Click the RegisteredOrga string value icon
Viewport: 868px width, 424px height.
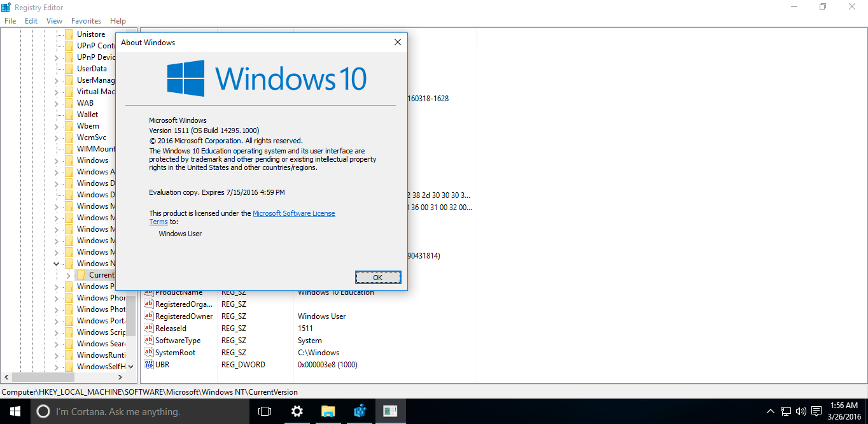click(x=149, y=304)
